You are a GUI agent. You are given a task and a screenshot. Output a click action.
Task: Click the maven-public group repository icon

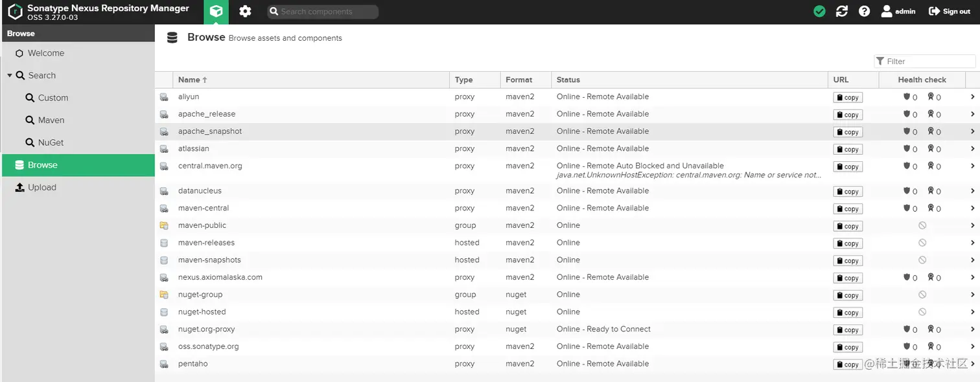click(164, 226)
